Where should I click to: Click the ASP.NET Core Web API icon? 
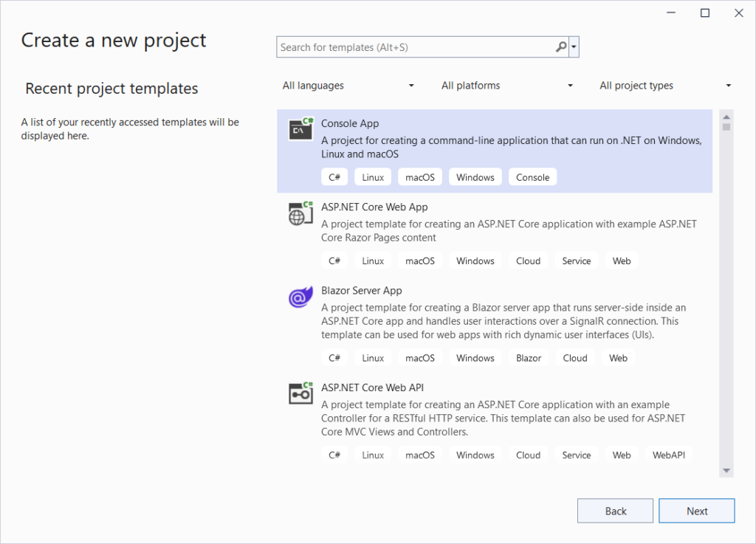300,393
